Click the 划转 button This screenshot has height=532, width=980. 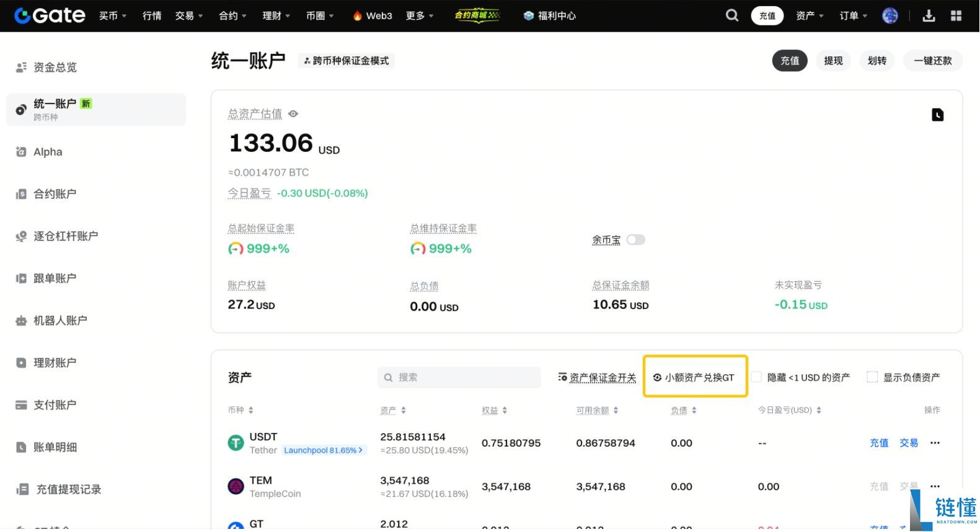877,61
